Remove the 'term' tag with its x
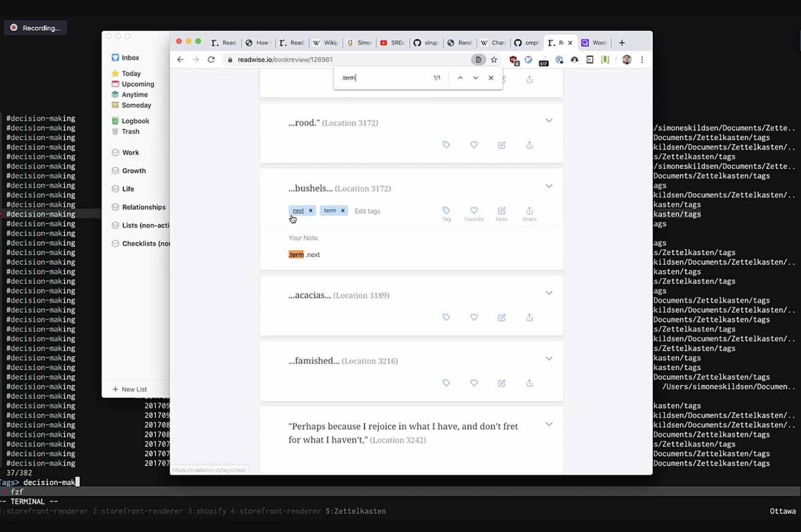 click(x=343, y=211)
